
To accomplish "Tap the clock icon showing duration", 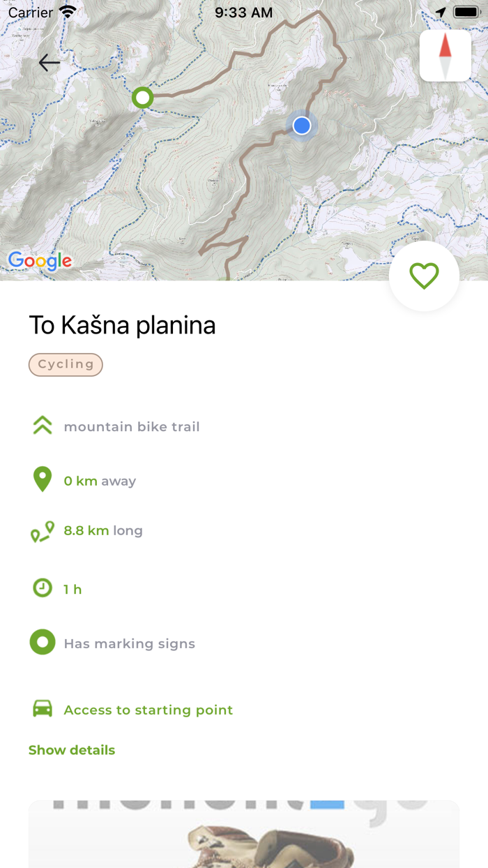I will (x=43, y=588).
